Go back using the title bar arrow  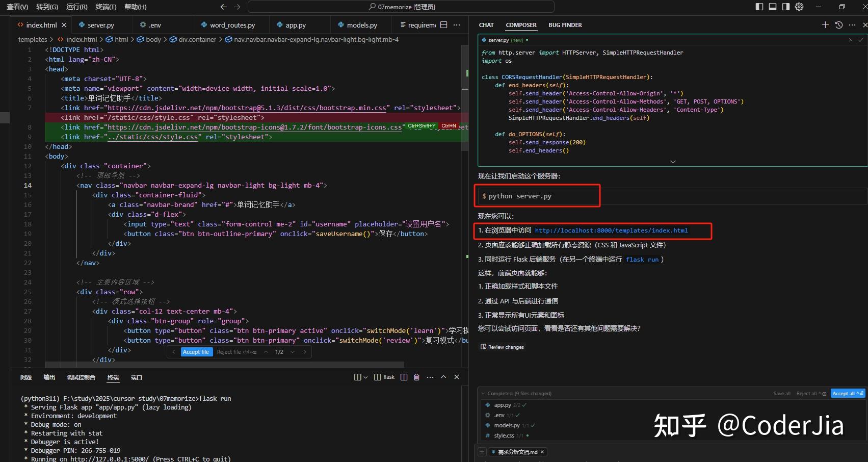click(x=223, y=7)
